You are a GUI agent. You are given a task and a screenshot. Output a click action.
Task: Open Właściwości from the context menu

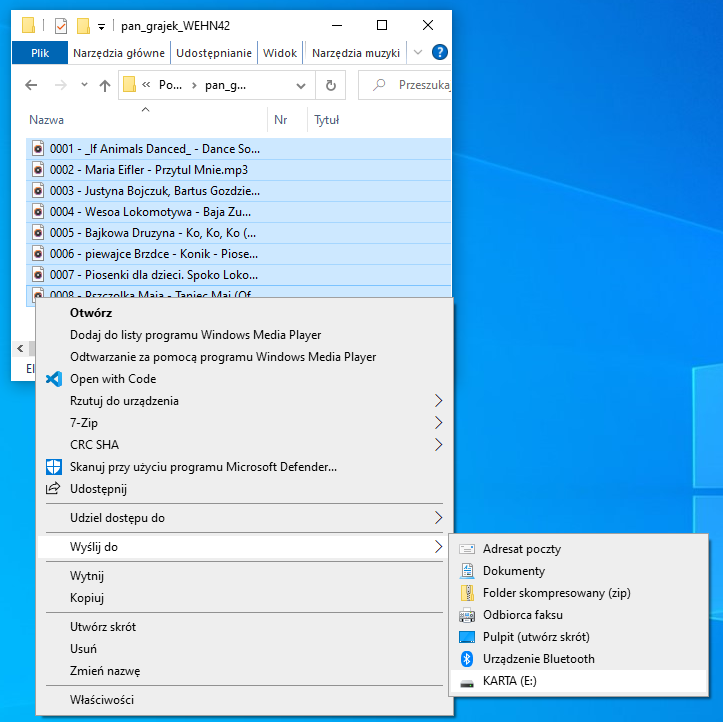[x=101, y=700]
